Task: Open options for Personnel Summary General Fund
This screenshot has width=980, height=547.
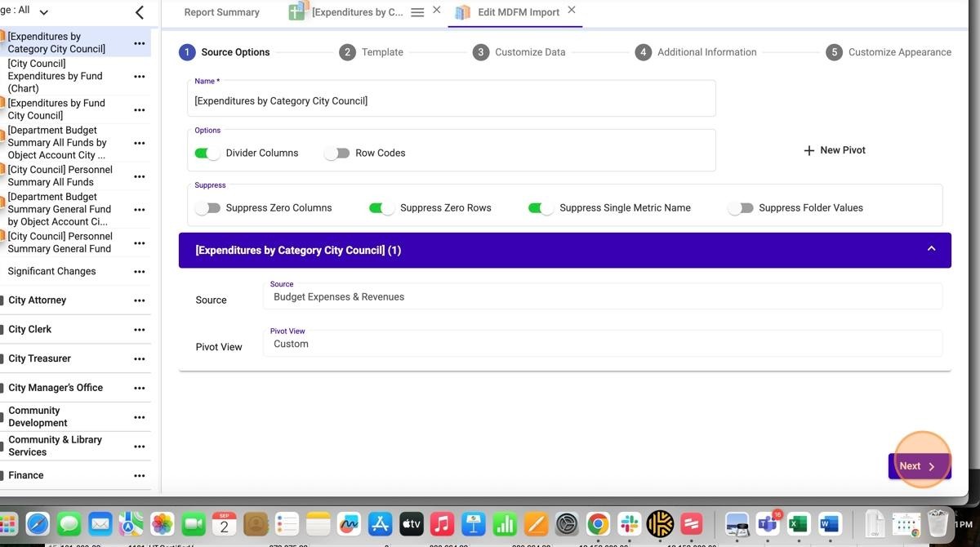Action: pyautogui.click(x=140, y=243)
